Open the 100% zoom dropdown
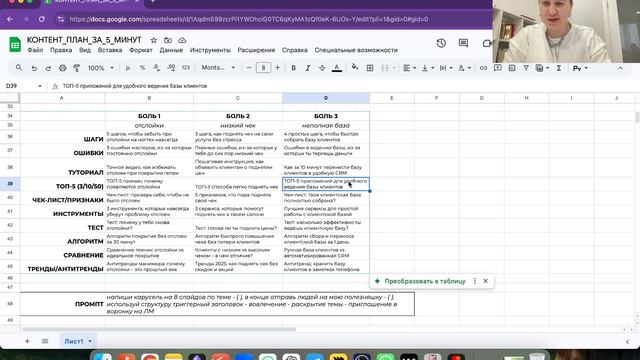The height and width of the screenshot is (360, 640). (x=101, y=68)
